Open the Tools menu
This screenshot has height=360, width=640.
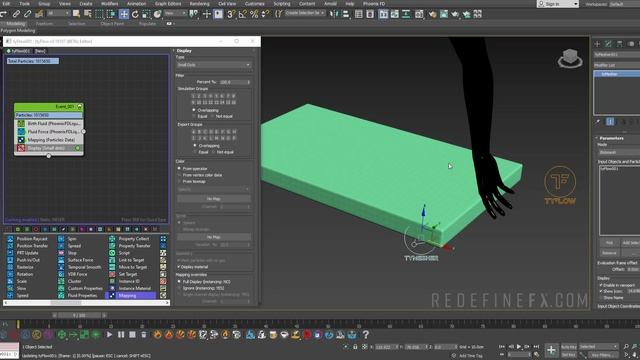(24, 4)
